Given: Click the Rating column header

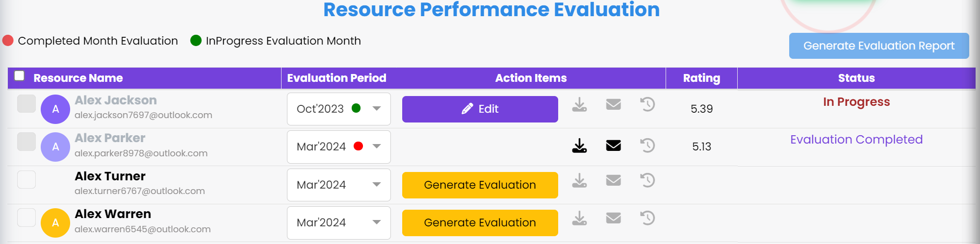Looking at the screenshot, I should [701, 78].
